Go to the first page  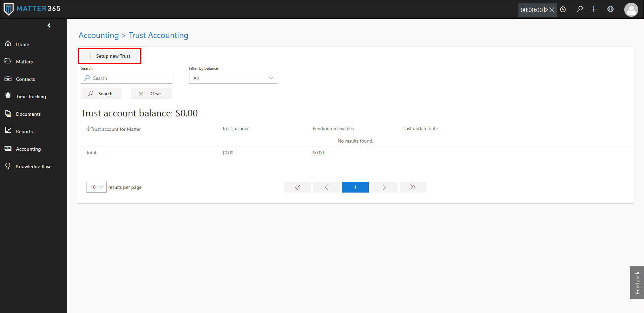(x=298, y=187)
